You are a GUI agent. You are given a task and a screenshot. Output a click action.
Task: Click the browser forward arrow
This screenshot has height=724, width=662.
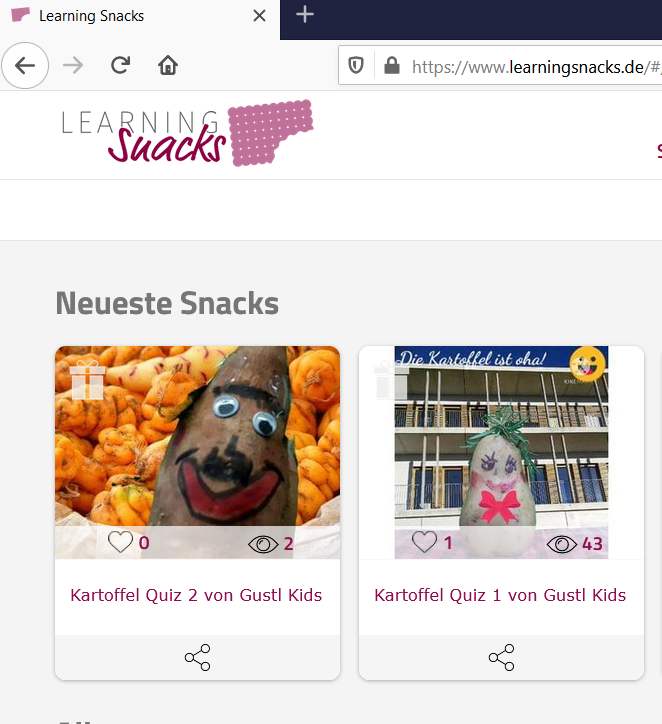[73, 66]
